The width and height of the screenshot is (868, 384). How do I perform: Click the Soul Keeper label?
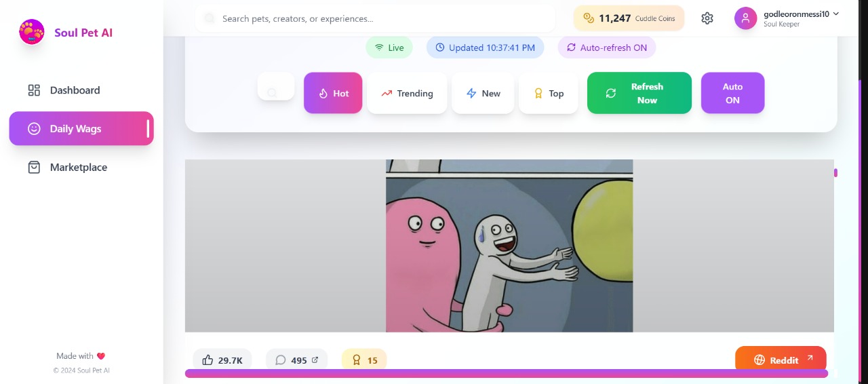click(x=781, y=24)
